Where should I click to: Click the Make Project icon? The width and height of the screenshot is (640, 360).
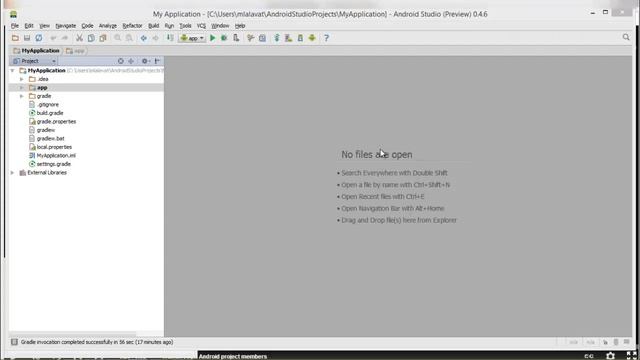(170, 38)
